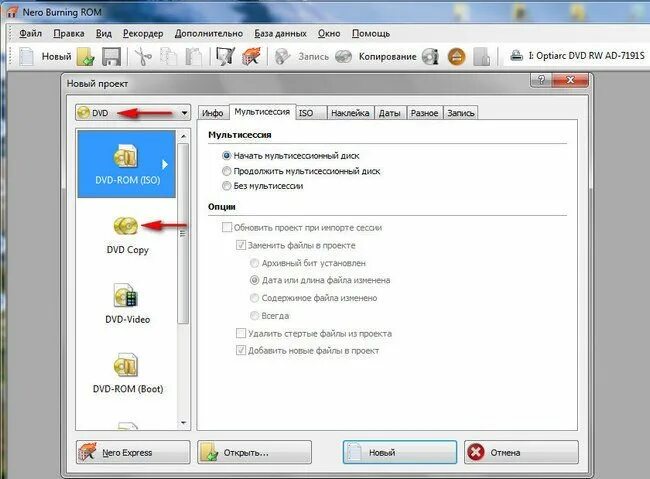
Task: Click the Новый toolbar label
Action: click(56, 56)
